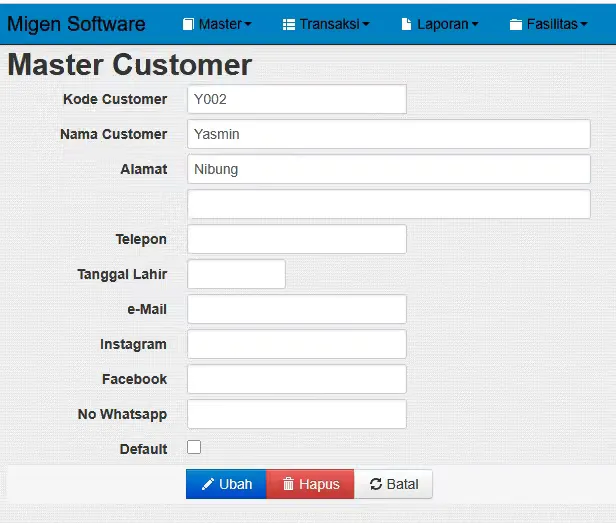Focus the Facebook input field
616x523 pixels.
[297, 379]
